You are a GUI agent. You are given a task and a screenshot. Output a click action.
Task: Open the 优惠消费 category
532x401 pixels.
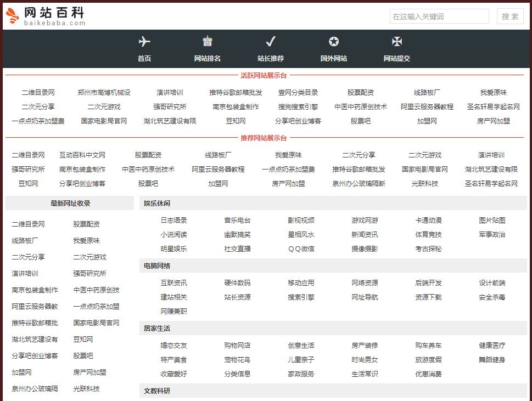pos(428,374)
